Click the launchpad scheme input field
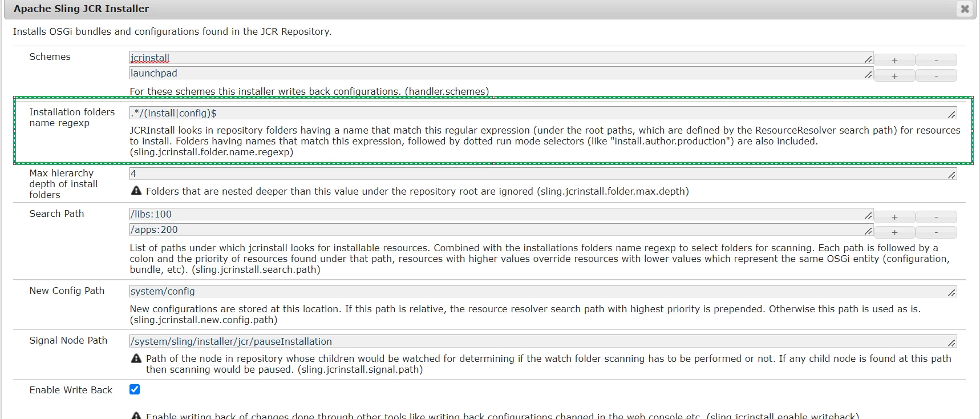 click(501, 73)
